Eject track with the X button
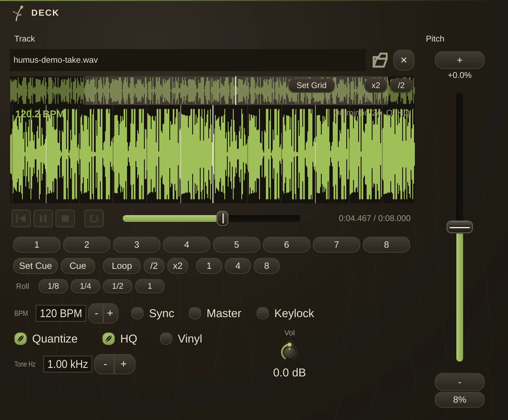This screenshot has width=508, height=420. click(404, 60)
